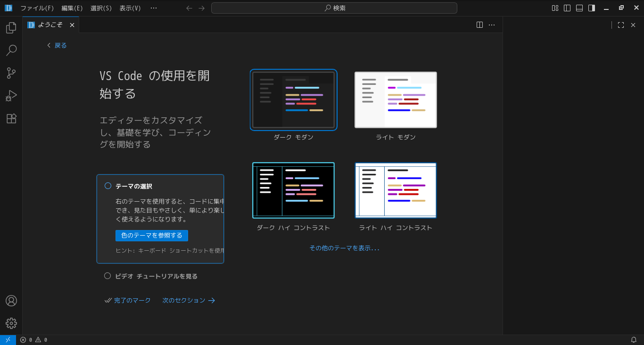Open the Search view in activity bar
This screenshot has height=345, width=644.
pos(11,50)
